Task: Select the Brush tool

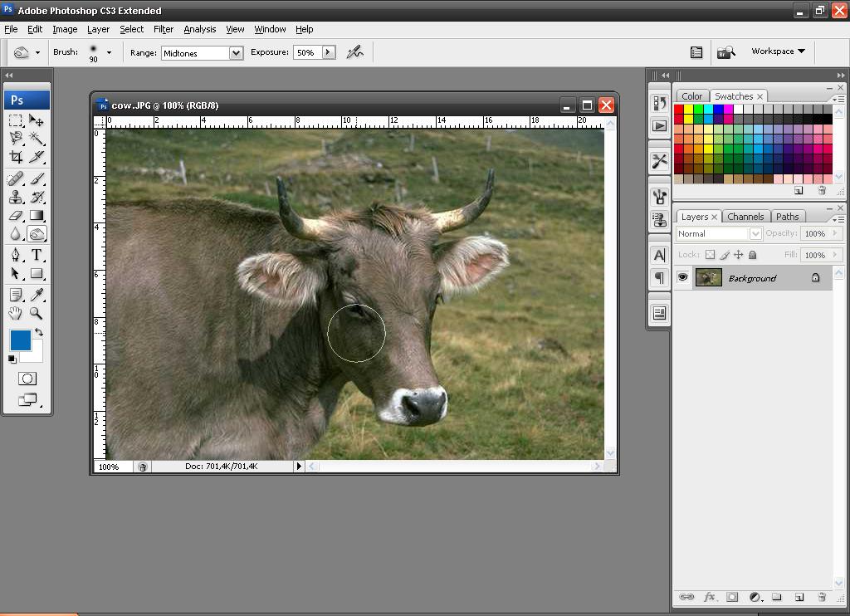Action: click(x=37, y=178)
